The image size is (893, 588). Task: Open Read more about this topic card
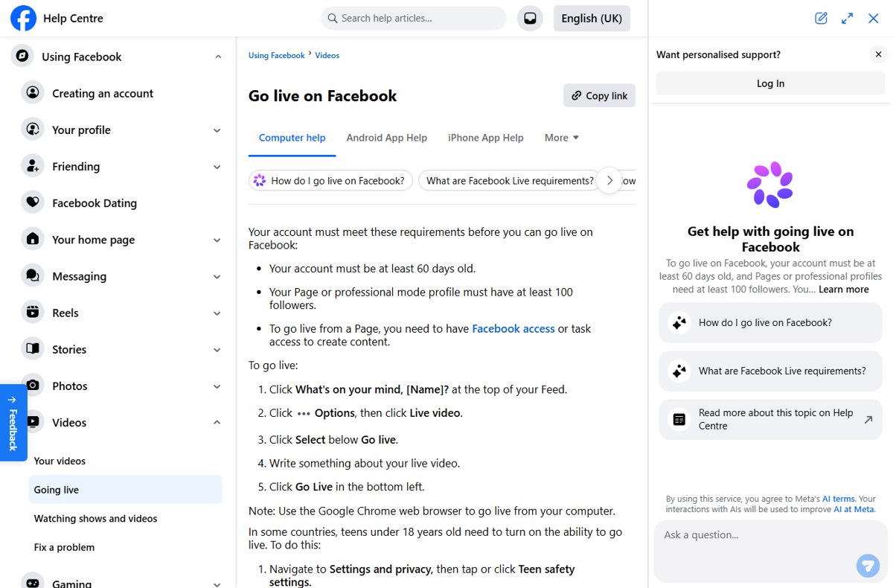pos(770,419)
